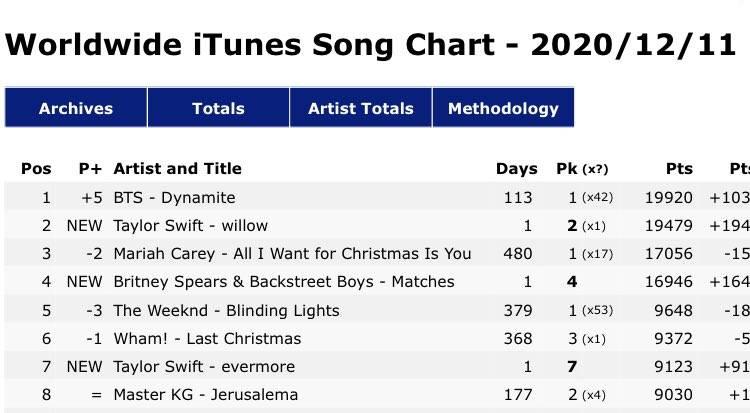
Task: Click the x53 peak count for Blinding Lights
Action: pyautogui.click(x=597, y=311)
